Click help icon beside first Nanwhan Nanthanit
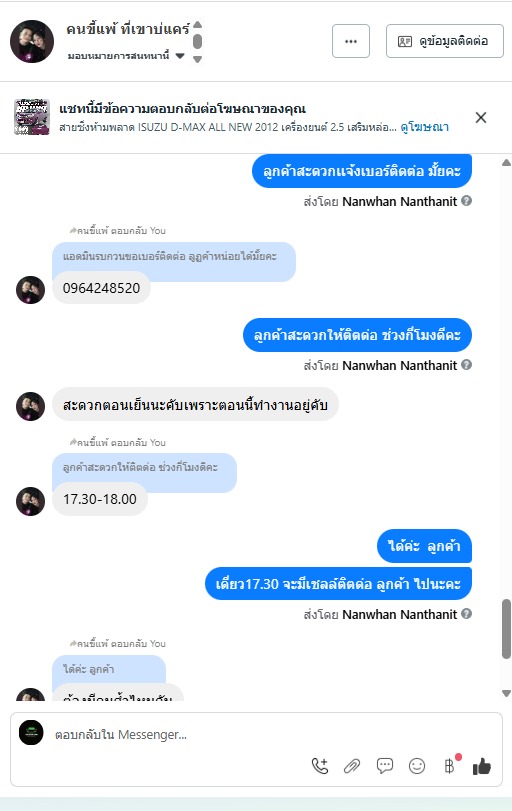Image resolution: width=512 pixels, height=811 pixels. [466, 201]
